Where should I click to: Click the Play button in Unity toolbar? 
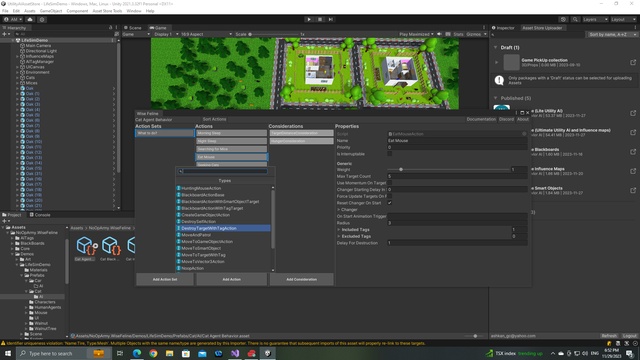309,19
